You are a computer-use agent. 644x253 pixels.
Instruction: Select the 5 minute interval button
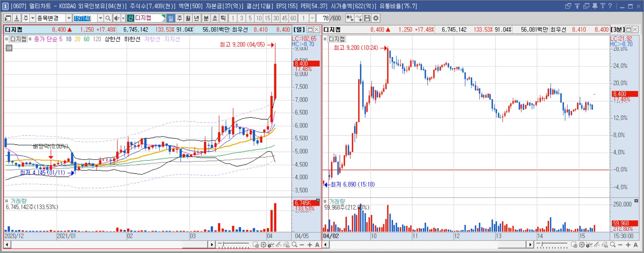[x=250, y=18]
